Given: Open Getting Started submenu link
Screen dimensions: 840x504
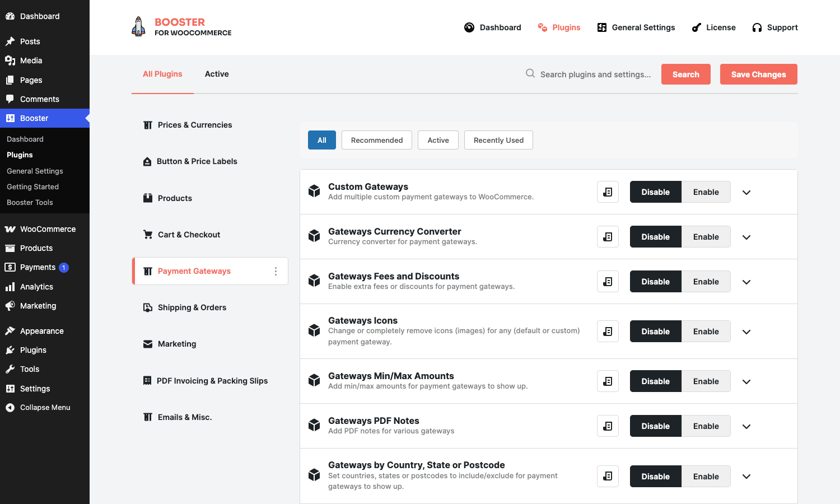Looking at the screenshot, I should (x=32, y=186).
